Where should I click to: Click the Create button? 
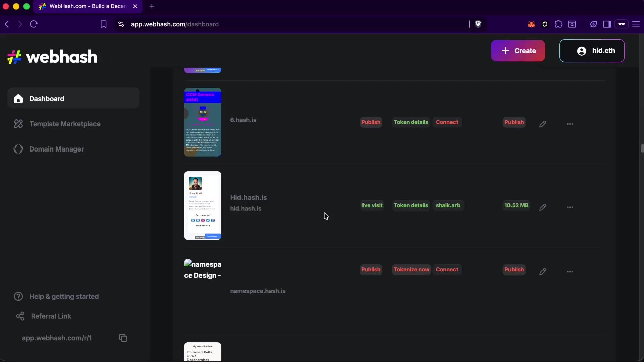[x=518, y=51]
